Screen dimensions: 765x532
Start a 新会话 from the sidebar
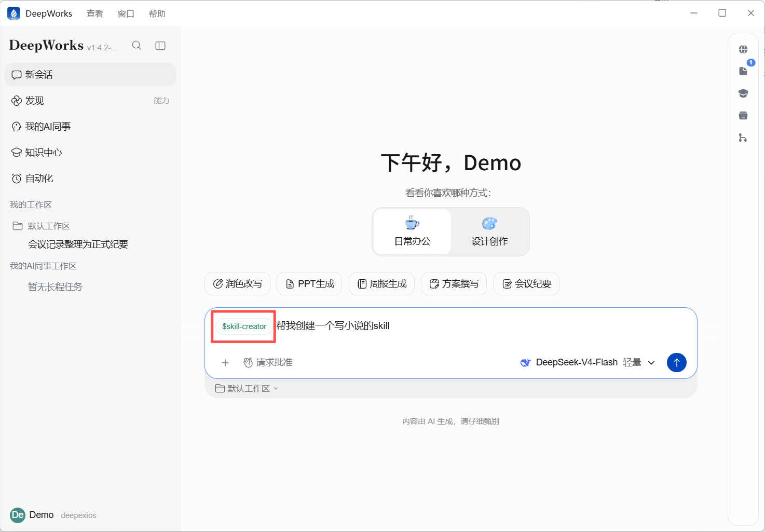click(x=90, y=75)
